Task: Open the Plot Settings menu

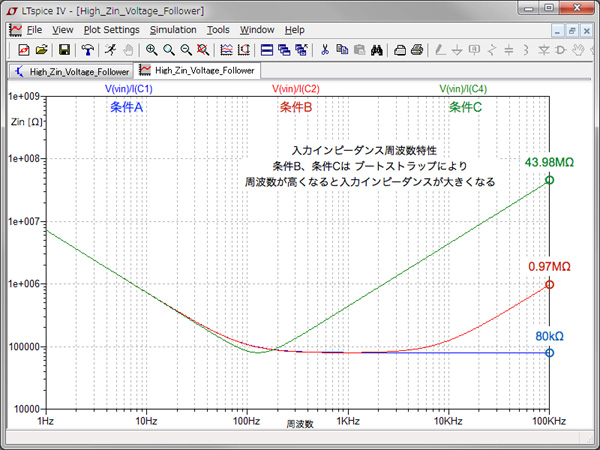Action: [112, 30]
